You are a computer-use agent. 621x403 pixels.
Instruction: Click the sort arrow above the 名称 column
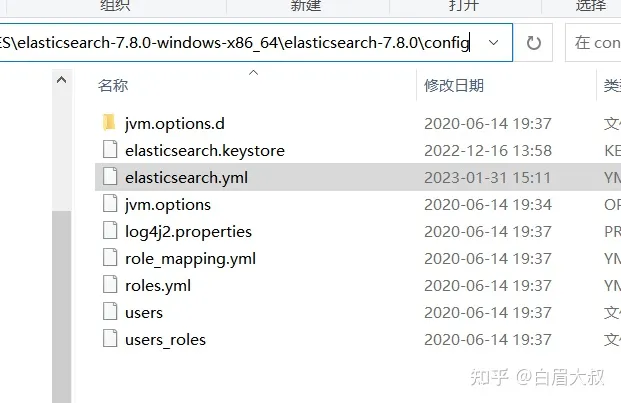point(253,72)
